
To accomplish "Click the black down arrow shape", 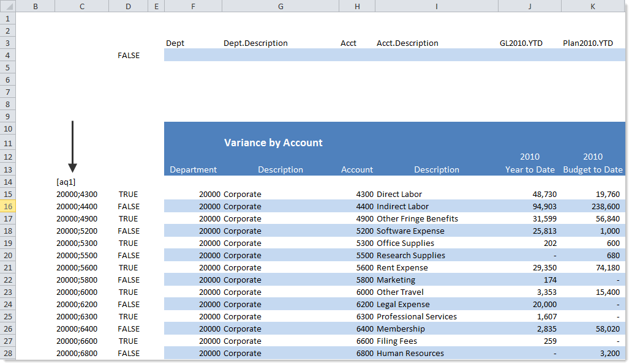I will point(72,147).
